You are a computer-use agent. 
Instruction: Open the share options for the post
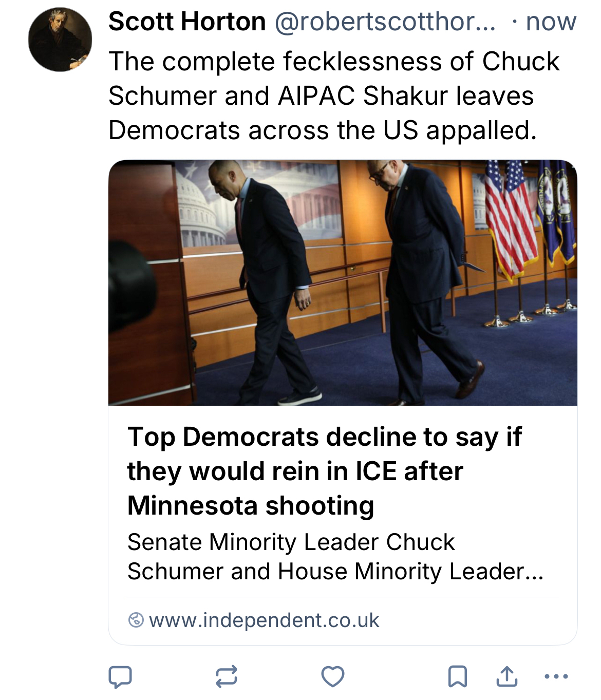point(506,676)
